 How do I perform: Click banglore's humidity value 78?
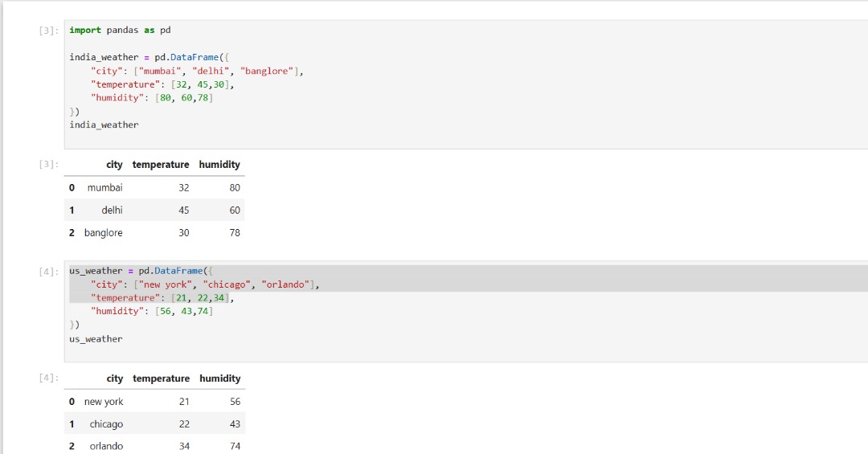click(x=235, y=233)
